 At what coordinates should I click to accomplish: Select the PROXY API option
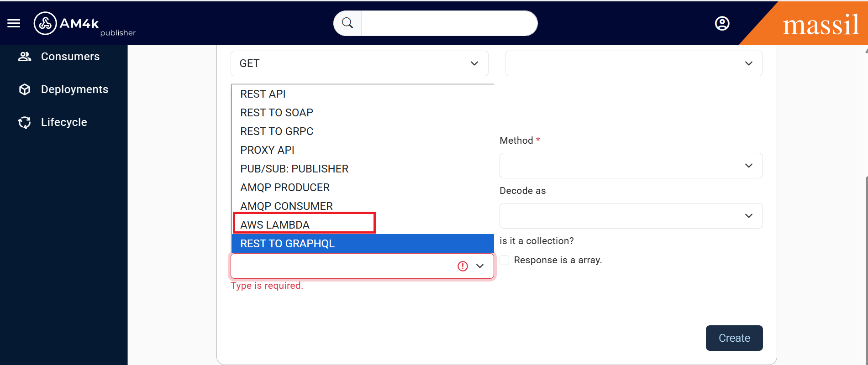[x=267, y=150]
